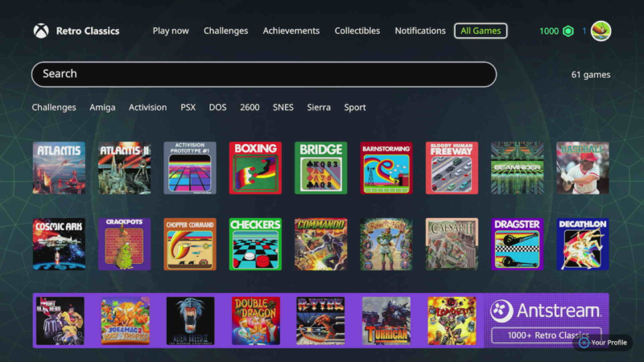
Task: Click the green gem points icon
Action: pyautogui.click(x=568, y=31)
